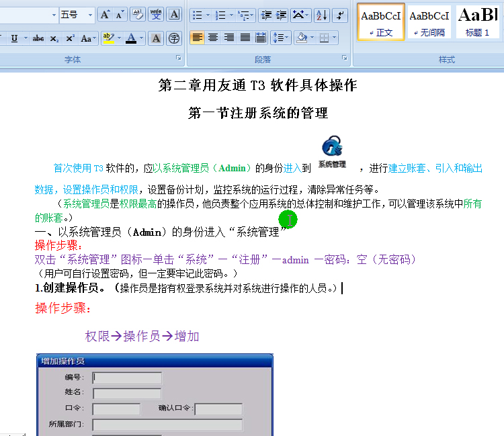The width and height of the screenshot is (504, 436).
Task: Open the font size 五号 dropdown arrow
Action: (90, 15)
